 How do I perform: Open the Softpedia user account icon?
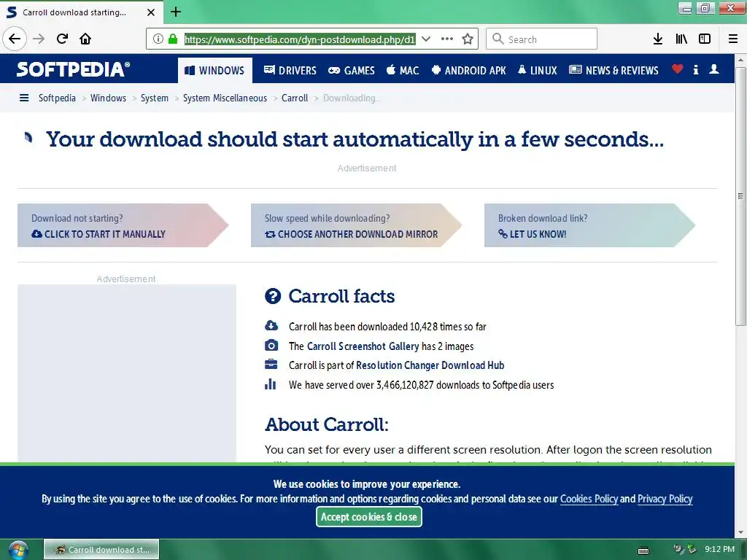[x=713, y=69]
